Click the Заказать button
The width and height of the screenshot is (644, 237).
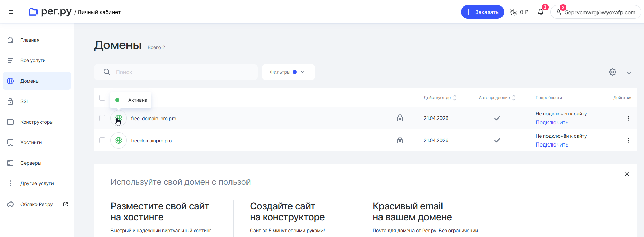482,12
